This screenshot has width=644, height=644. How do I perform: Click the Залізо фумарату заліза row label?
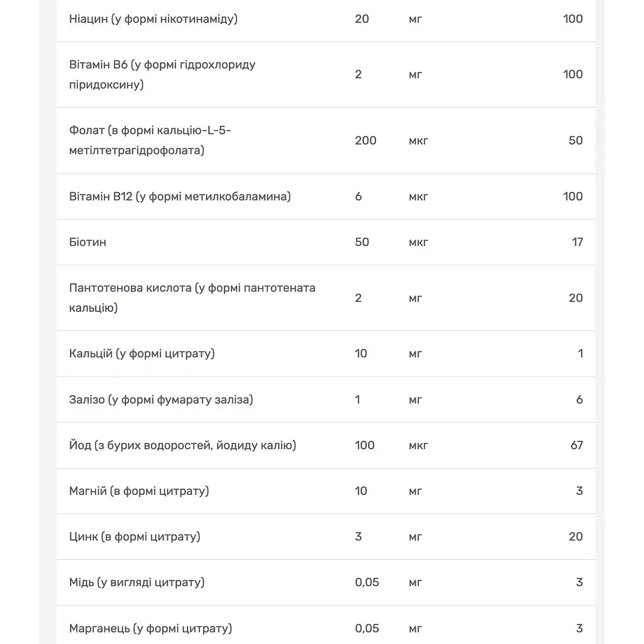pyautogui.click(x=161, y=399)
